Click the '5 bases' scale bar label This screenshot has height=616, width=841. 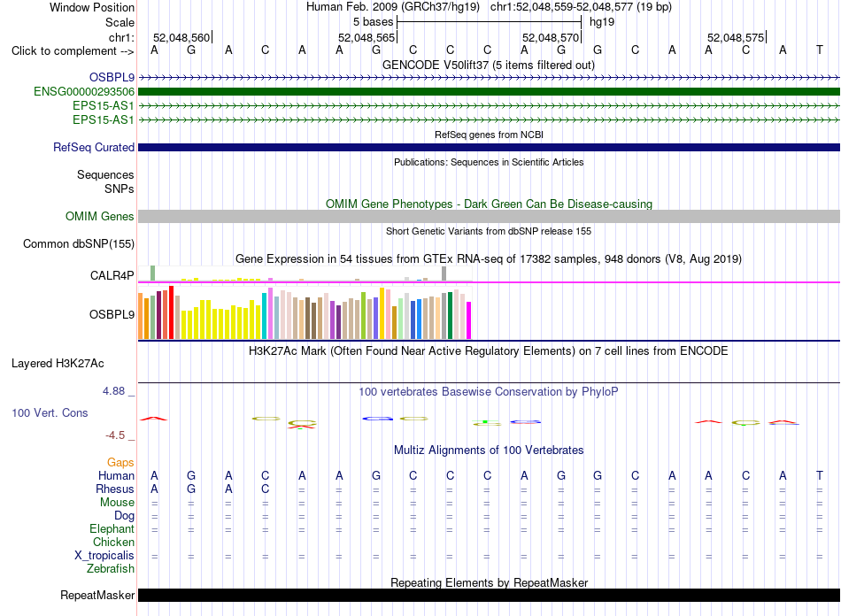click(x=374, y=22)
